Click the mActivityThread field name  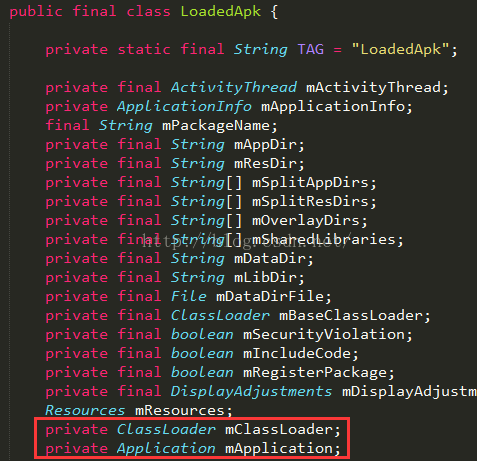pos(373,88)
